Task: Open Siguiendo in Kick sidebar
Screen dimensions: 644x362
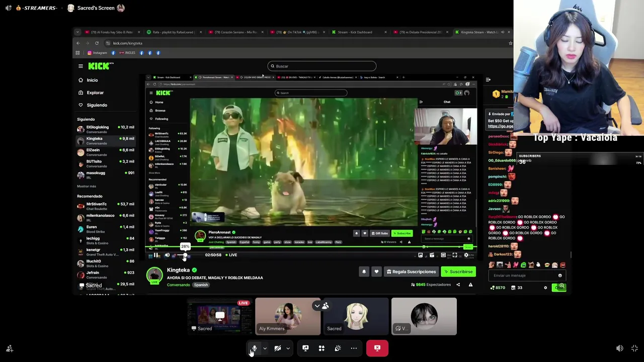Action: click(x=97, y=105)
